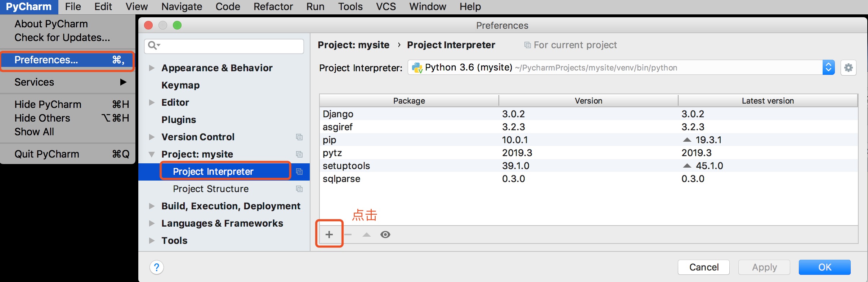Open the Project Interpreter dropdown
Viewport: 868px width, 282px height.
828,68
